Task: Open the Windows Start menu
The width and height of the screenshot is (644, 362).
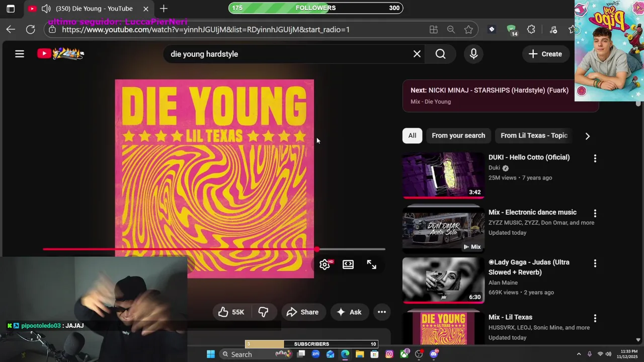Action: [x=211, y=354]
